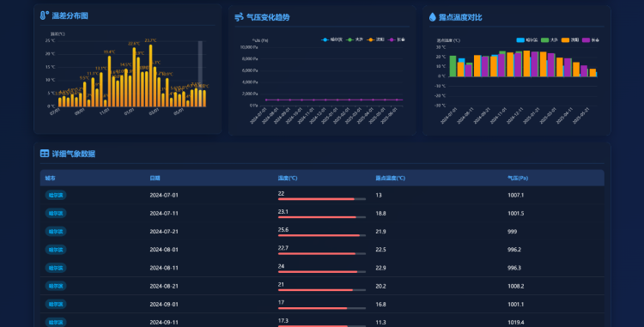The width and height of the screenshot is (644, 327).
Task: Click the 温度(℃) column header
Action: (x=288, y=178)
